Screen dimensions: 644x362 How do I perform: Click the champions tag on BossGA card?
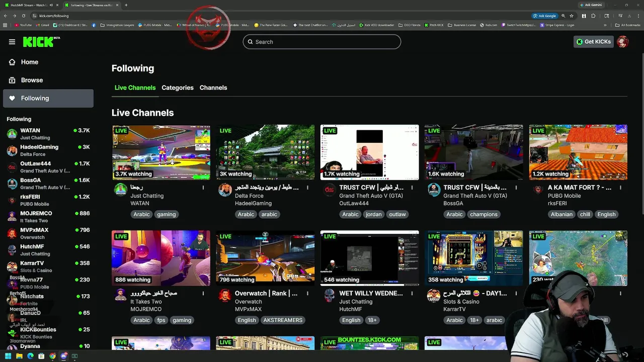click(x=484, y=214)
